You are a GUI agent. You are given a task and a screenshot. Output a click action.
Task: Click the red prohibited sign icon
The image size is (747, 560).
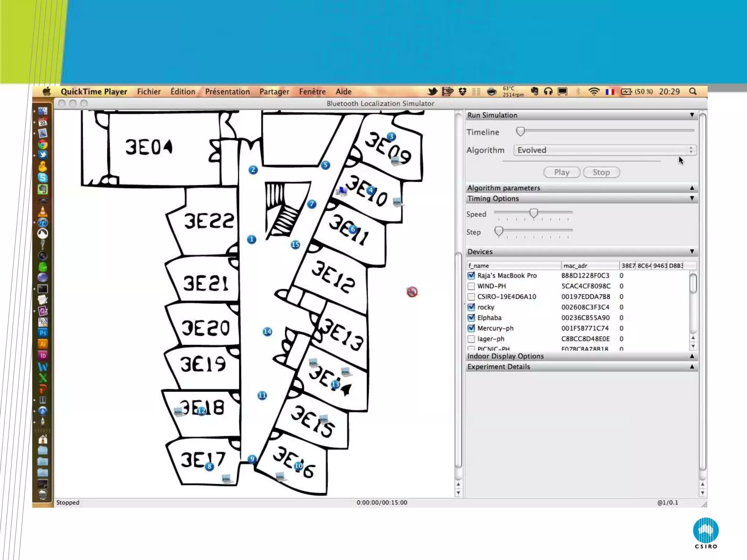pos(412,292)
